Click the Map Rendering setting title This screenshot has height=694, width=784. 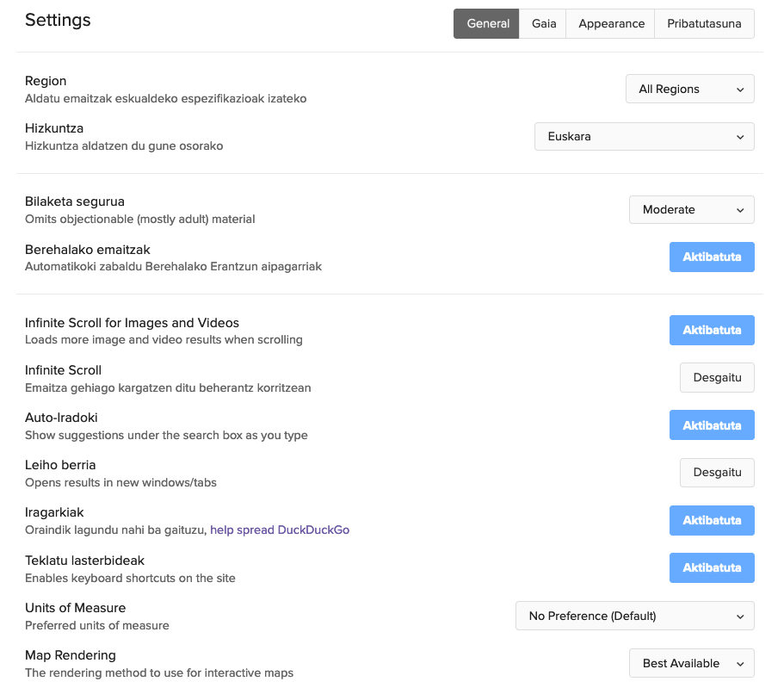[71, 655]
